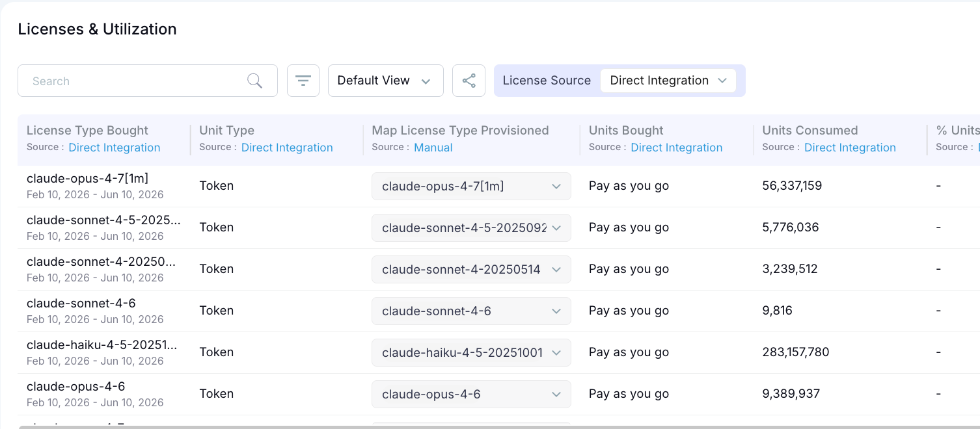Click Direct Integration link under Units Consumed
Viewport: 980px width, 429px height.
(x=850, y=148)
